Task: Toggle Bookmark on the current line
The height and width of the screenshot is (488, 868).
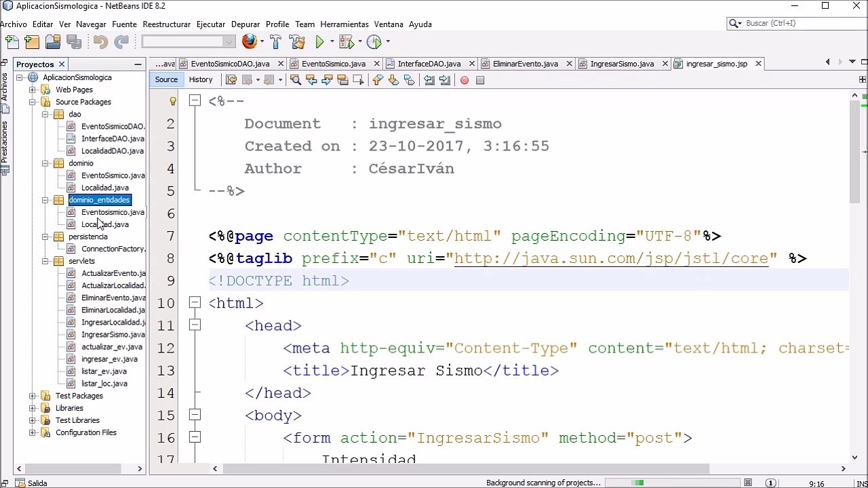Action: [409, 80]
